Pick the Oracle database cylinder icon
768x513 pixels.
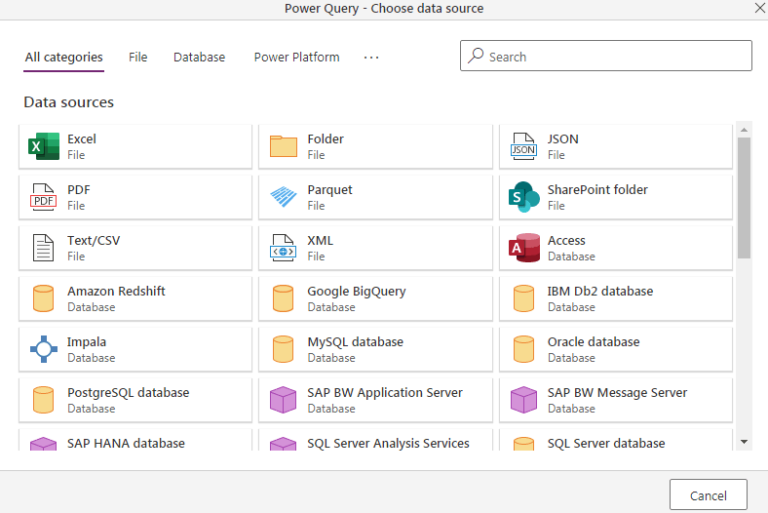tap(524, 349)
